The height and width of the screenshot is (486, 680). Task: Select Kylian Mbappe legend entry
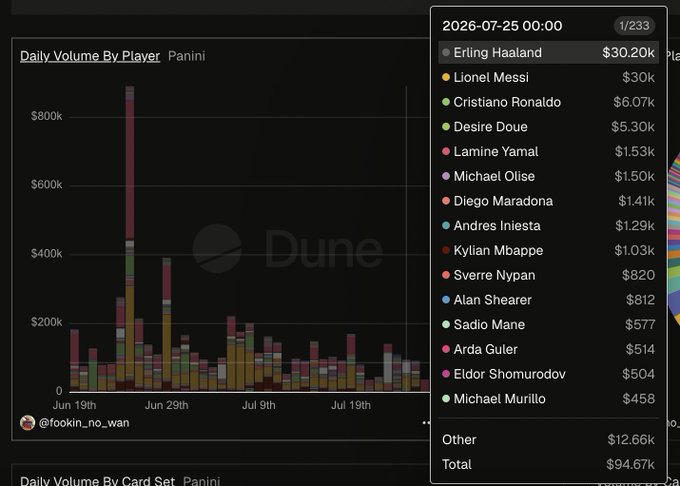[549, 250]
